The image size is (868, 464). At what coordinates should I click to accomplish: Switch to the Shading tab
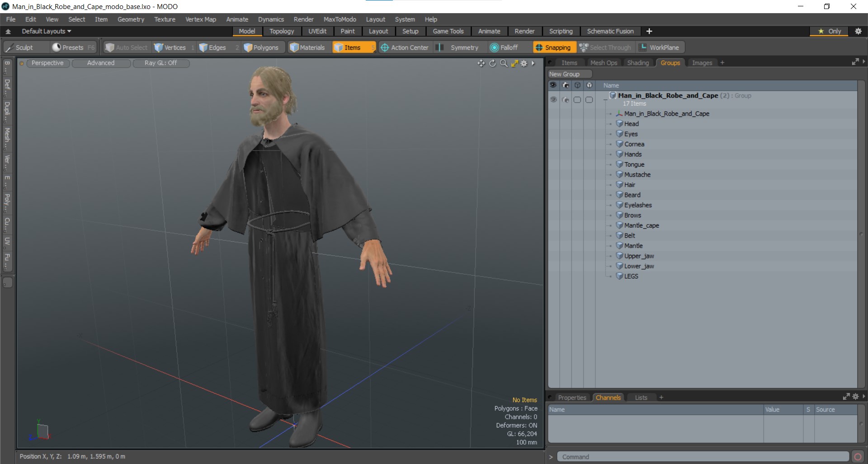[x=638, y=63]
